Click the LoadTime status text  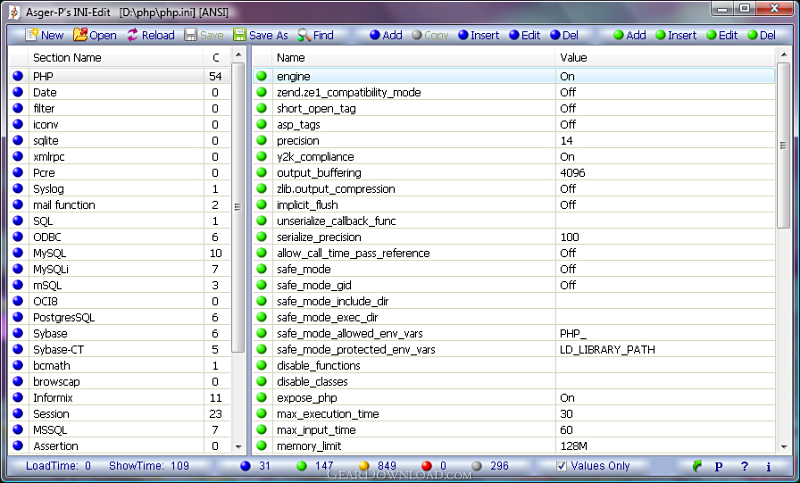coord(58,466)
